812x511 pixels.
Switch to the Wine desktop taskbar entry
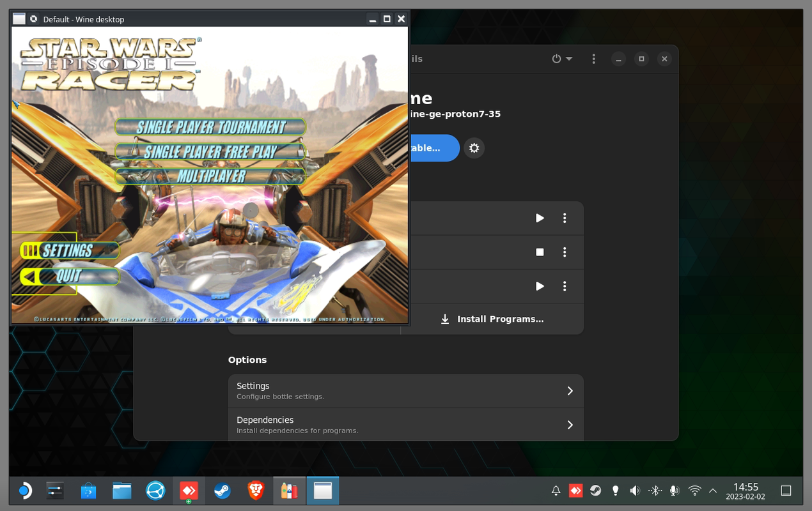pyautogui.click(x=323, y=491)
